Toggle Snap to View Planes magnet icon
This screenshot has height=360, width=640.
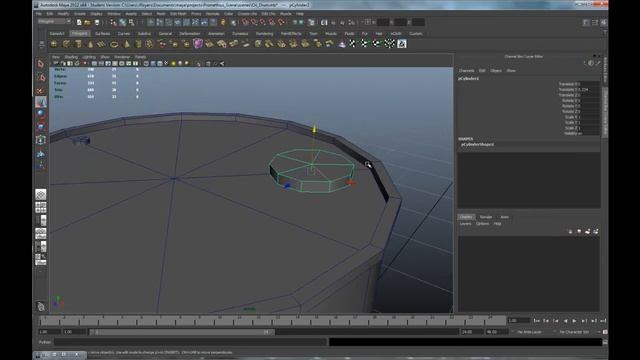point(272,22)
